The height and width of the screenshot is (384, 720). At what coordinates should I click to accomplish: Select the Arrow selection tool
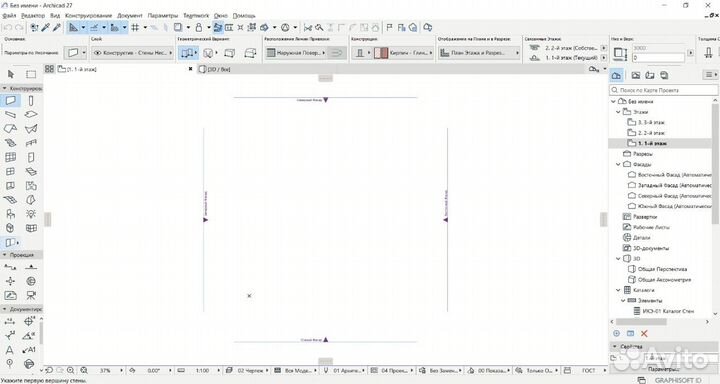(11, 74)
